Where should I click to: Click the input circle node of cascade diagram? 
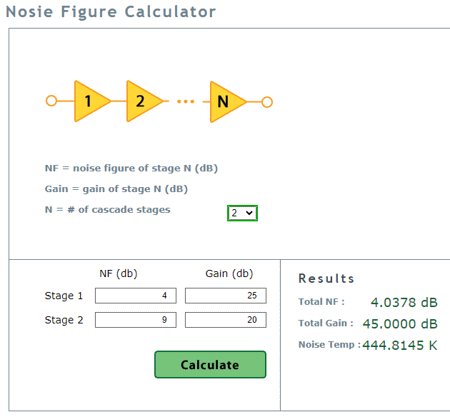pos(51,100)
